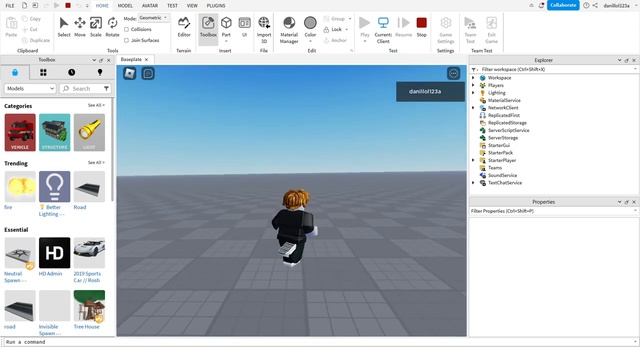The image size is (640, 360).
Task: Select the Tree House model
Action: 89,309
